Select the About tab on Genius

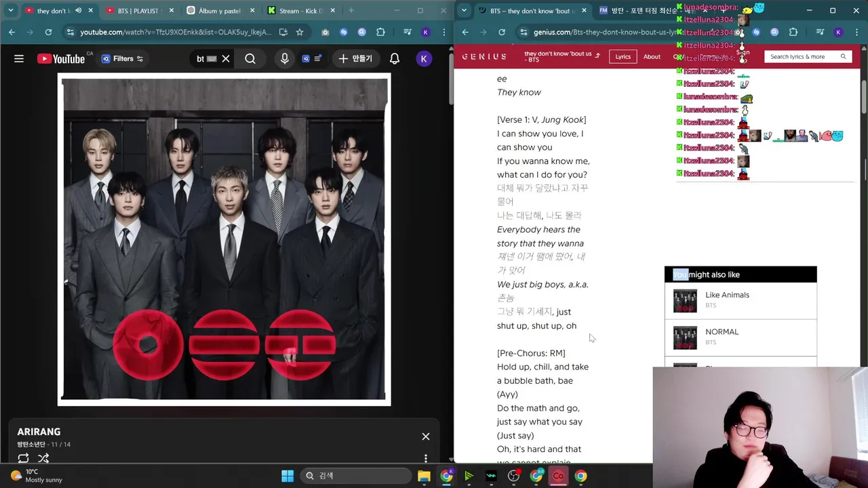point(652,57)
